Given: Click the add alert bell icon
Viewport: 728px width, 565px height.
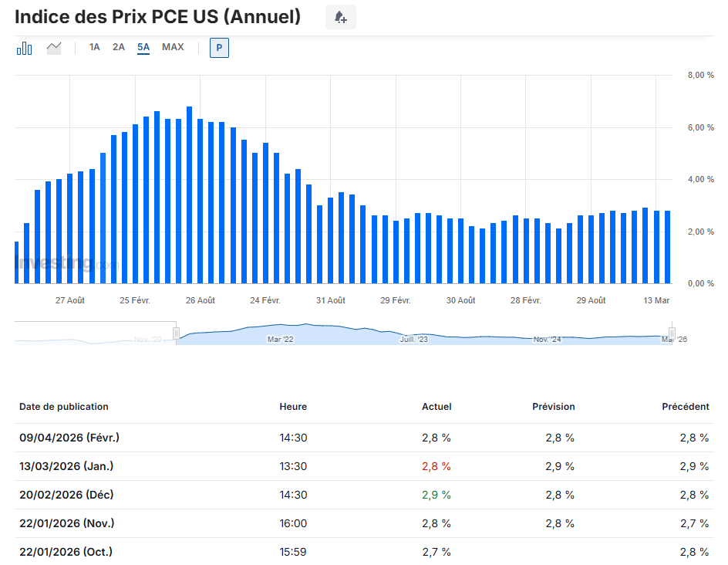Looking at the screenshot, I should click(x=340, y=17).
